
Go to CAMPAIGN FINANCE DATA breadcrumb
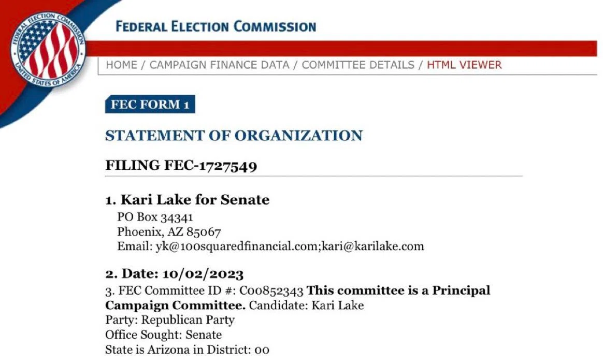(x=219, y=65)
